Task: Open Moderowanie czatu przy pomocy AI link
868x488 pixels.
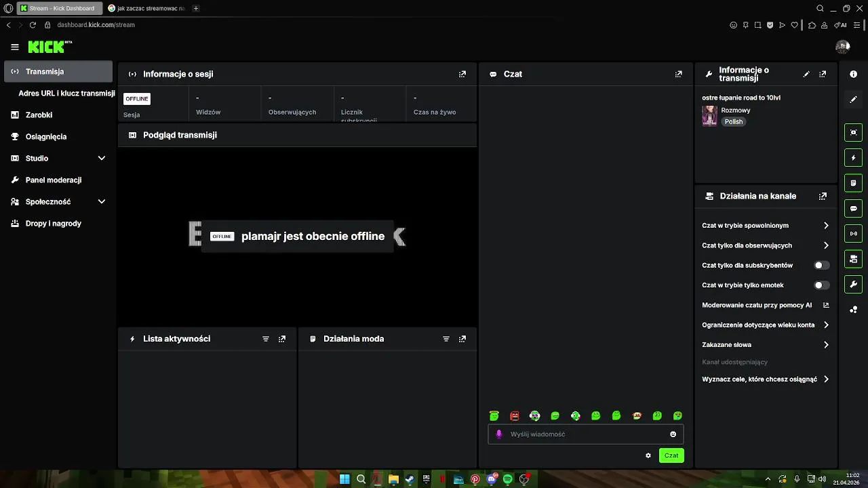Action: [766, 305]
